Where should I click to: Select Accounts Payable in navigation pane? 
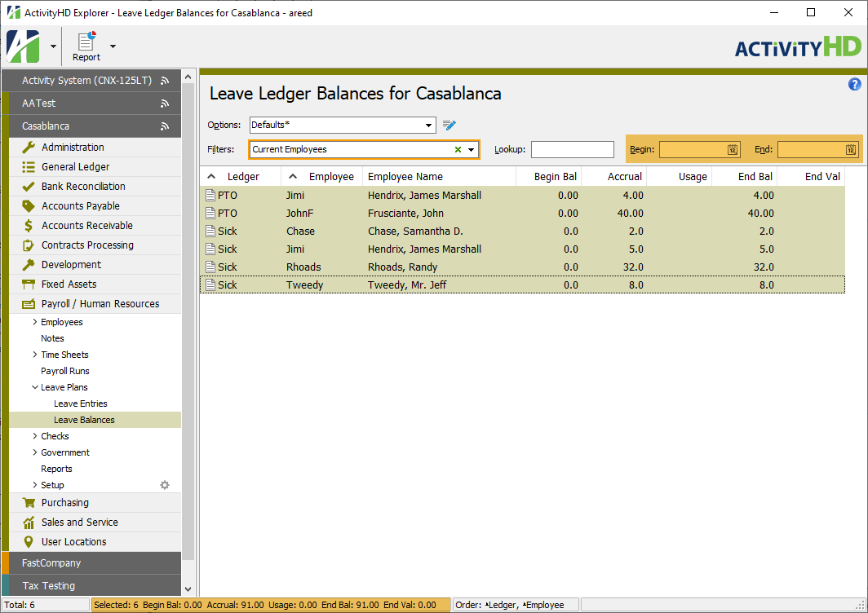[80, 206]
